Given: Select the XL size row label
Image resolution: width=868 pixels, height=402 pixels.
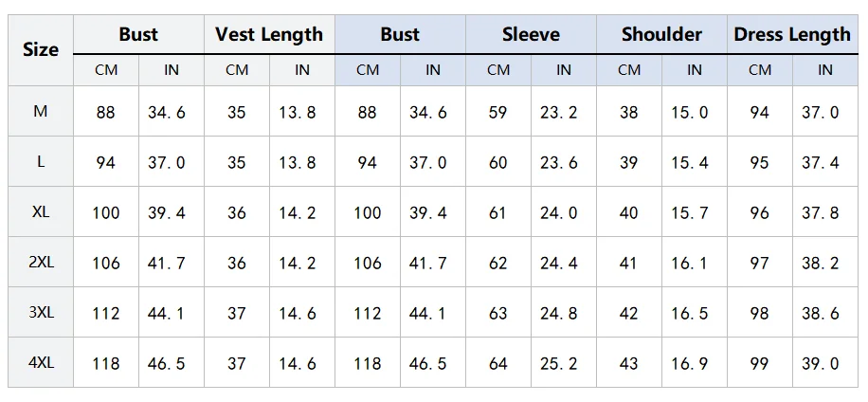Looking at the screenshot, I should 41,212.
